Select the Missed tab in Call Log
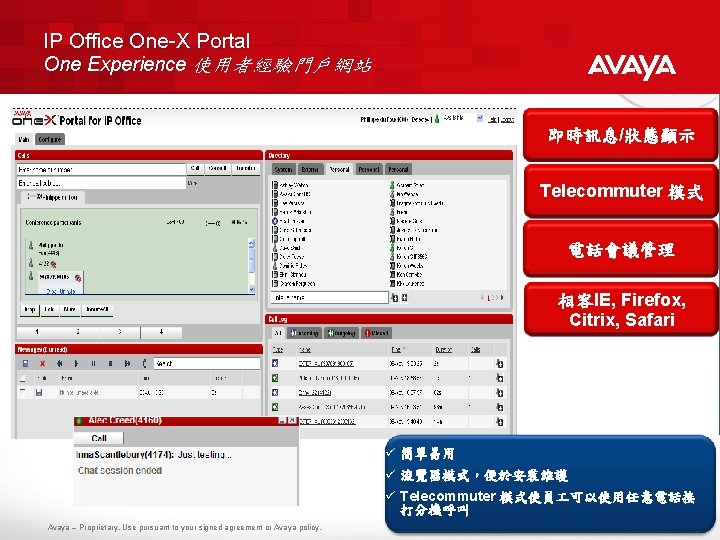Screen dimensions: 720x540 (377, 333)
